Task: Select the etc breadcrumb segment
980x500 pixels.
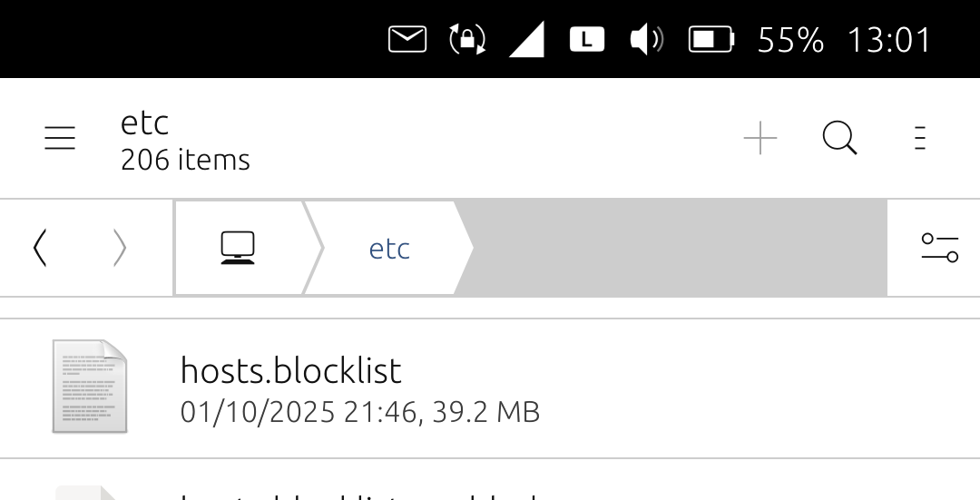Action: tap(389, 249)
